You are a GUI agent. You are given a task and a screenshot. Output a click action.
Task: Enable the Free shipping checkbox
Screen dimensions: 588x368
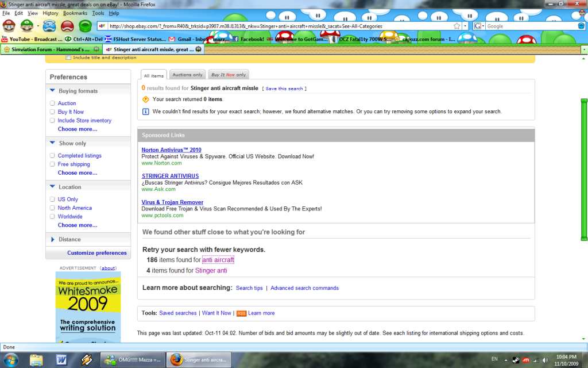point(52,164)
